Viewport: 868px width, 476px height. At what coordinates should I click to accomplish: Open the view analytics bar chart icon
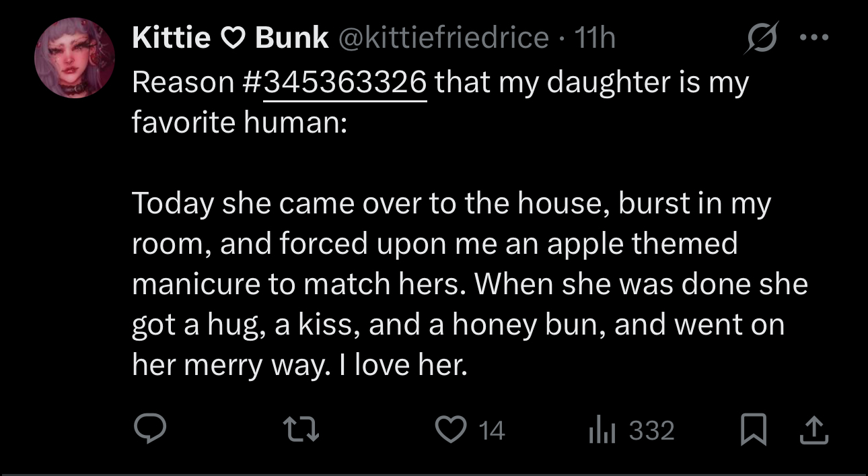point(602,430)
